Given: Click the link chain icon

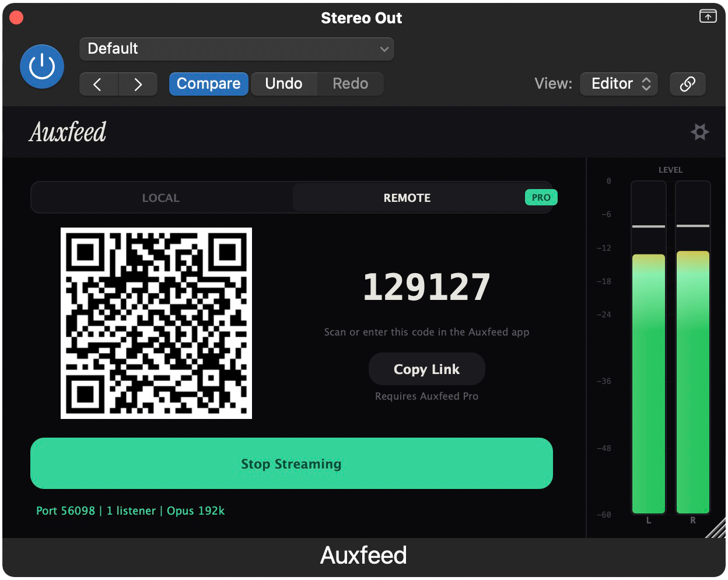Looking at the screenshot, I should click(687, 83).
